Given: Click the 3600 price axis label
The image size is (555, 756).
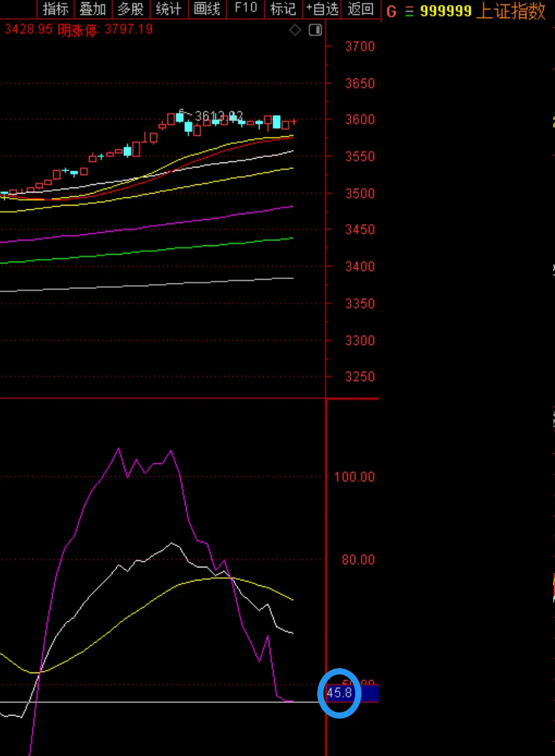Looking at the screenshot, I should click(360, 120).
